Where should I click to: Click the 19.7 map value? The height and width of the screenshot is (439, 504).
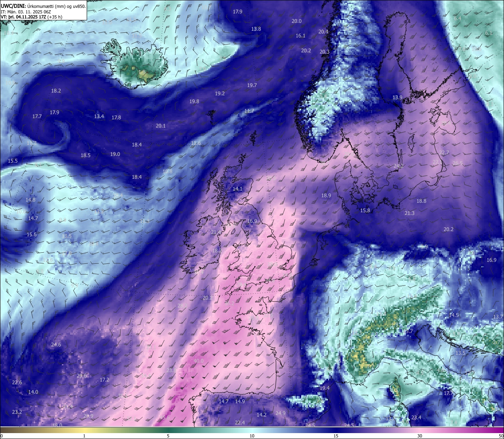252,85
